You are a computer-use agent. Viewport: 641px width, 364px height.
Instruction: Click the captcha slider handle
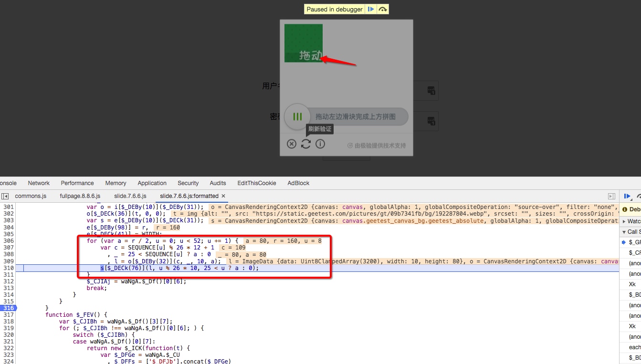297,116
